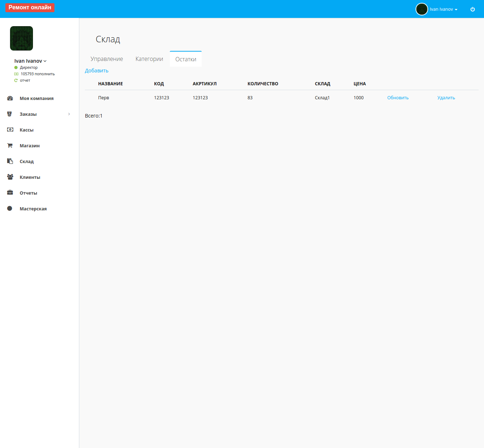
Task: Open Магазин menu item
Action: point(30,146)
